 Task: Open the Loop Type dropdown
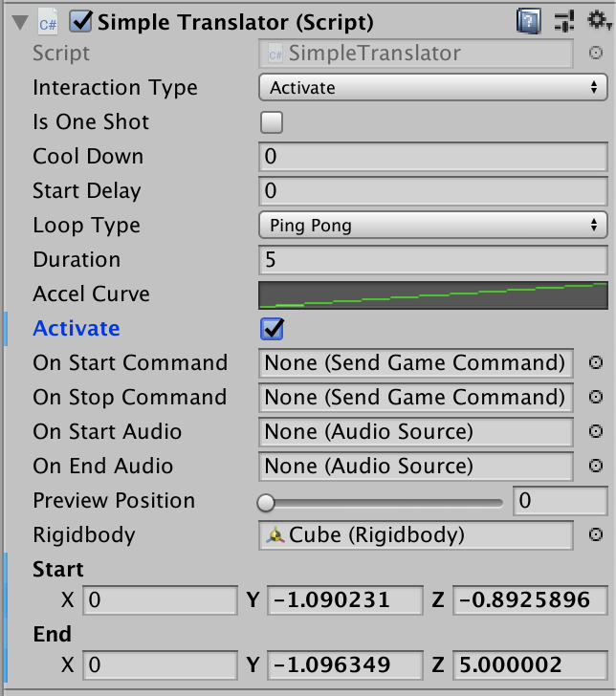(x=432, y=226)
